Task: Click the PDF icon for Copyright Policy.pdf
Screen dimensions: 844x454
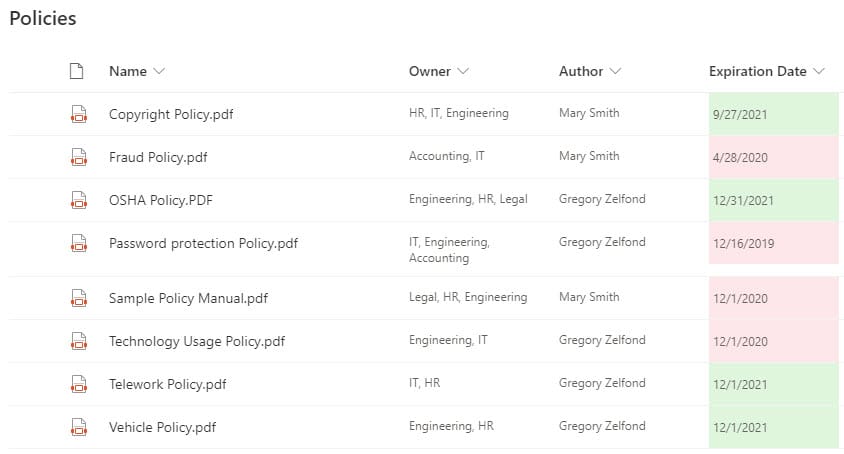Action: coord(79,114)
